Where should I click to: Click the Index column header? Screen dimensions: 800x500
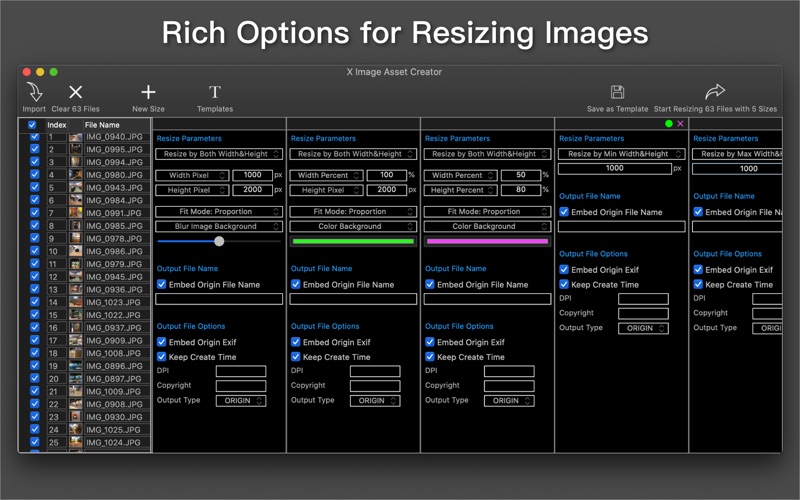[x=57, y=124]
